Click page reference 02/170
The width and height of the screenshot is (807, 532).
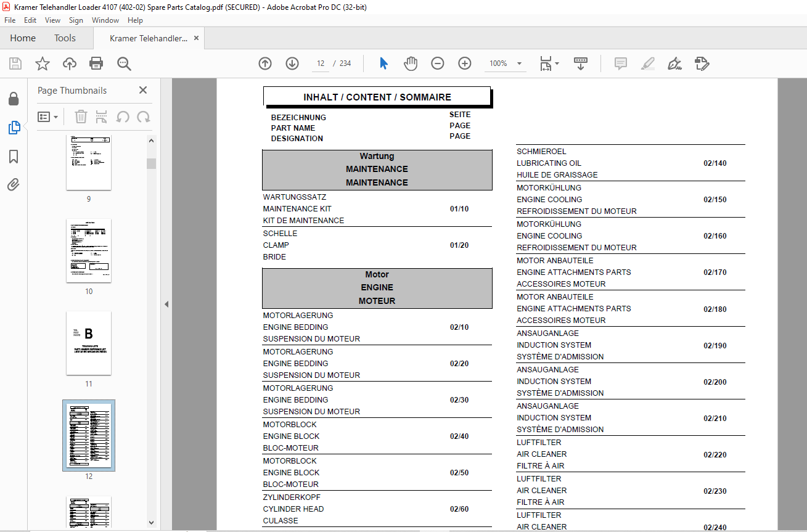[x=715, y=272]
